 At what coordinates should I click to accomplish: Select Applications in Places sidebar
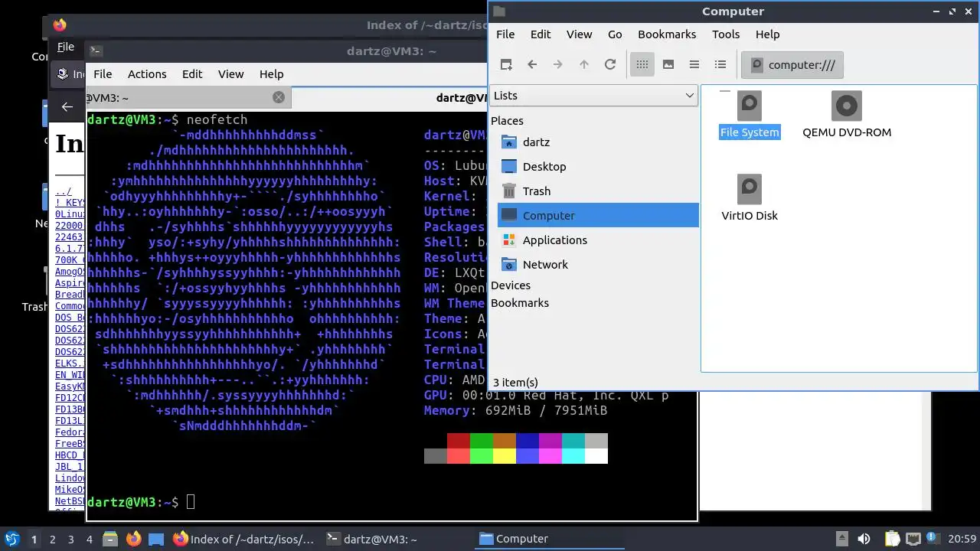coord(598,240)
